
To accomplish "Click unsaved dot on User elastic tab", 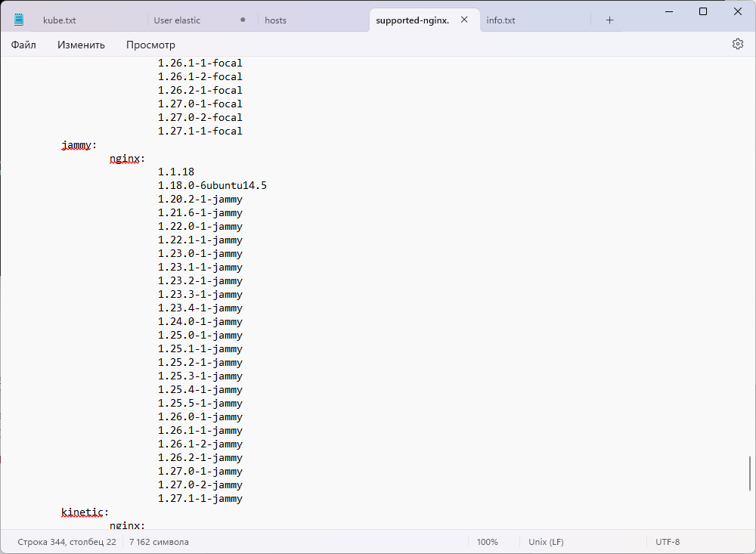I will [x=243, y=20].
